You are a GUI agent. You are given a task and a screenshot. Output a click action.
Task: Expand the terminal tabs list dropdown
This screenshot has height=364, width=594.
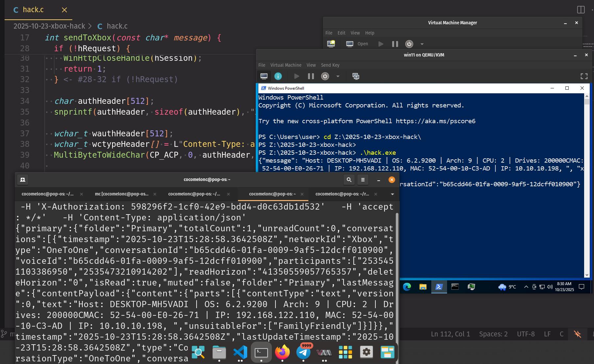[392, 194]
